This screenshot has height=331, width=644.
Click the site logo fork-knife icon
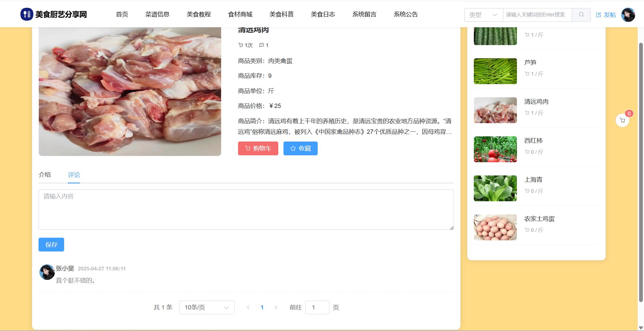point(27,14)
